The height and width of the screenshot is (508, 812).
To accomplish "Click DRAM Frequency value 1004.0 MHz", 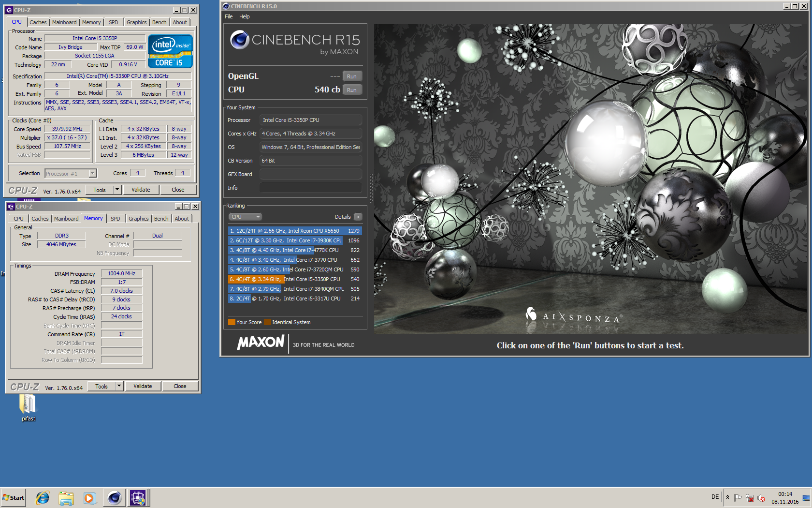I will click(122, 273).
